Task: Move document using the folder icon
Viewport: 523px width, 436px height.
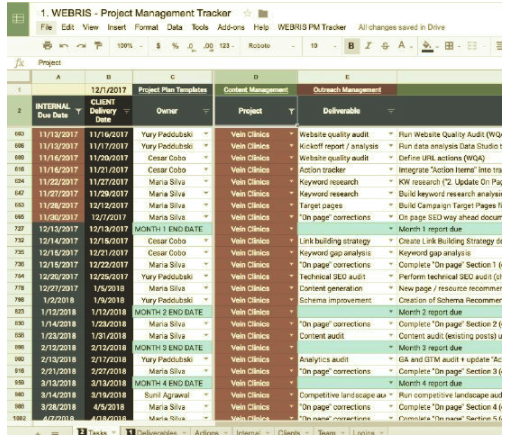Action: click(x=263, y=13)
